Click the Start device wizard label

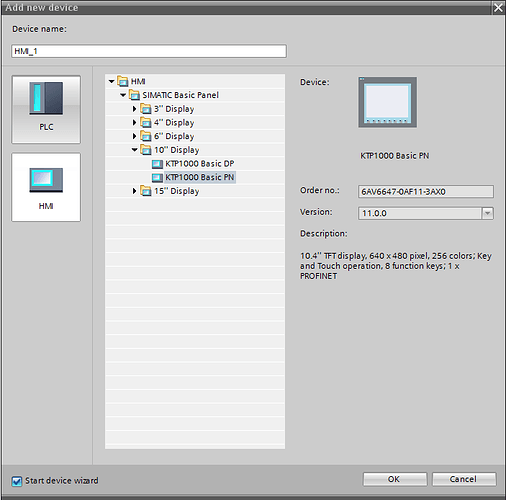point(62,481)
